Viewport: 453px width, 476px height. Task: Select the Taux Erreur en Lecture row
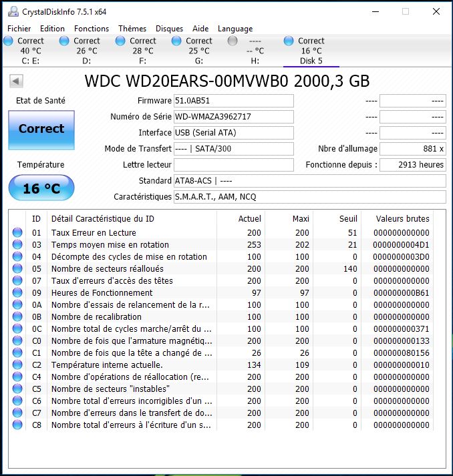tap(221, 232)
